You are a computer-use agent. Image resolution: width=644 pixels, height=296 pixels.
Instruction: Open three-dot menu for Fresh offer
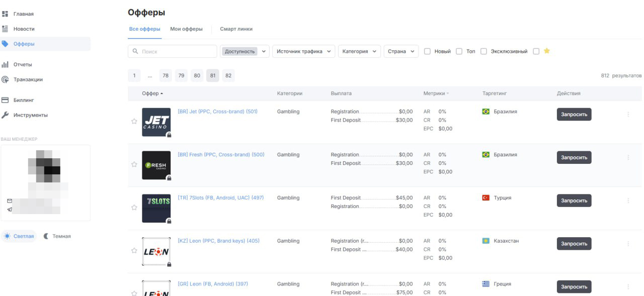pos(628,158)
